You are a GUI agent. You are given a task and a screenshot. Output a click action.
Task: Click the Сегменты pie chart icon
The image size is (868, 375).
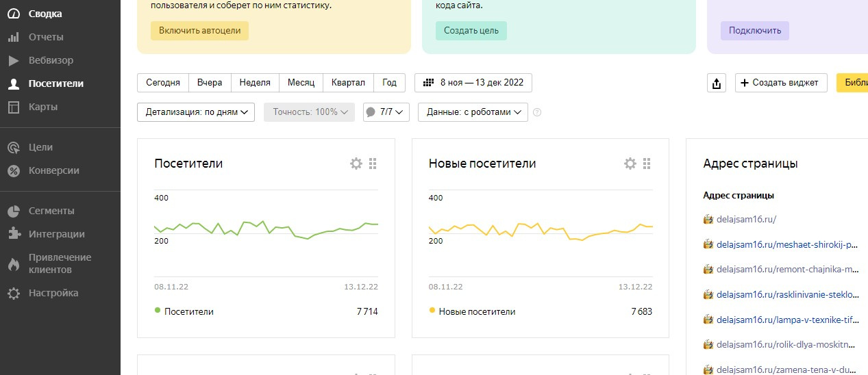tap(14, 211)
